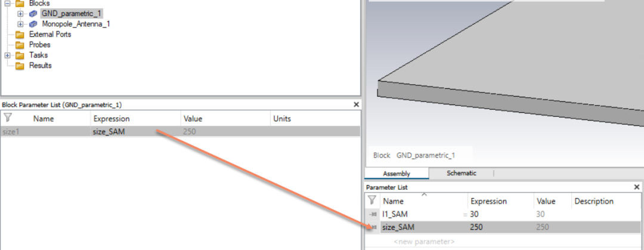This screenshot has width=644, height=250.
Task: Close the Parameter List panel
Action: point(636,187)
